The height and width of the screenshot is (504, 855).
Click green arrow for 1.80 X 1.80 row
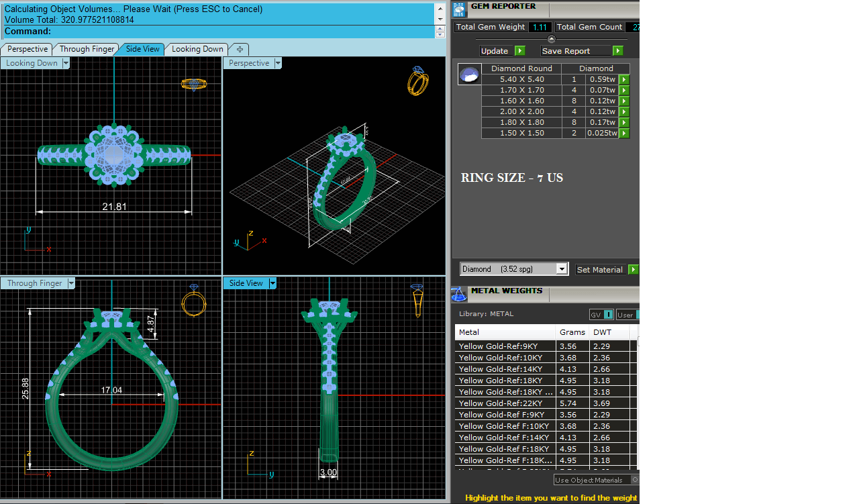click(x=624, y=122)
